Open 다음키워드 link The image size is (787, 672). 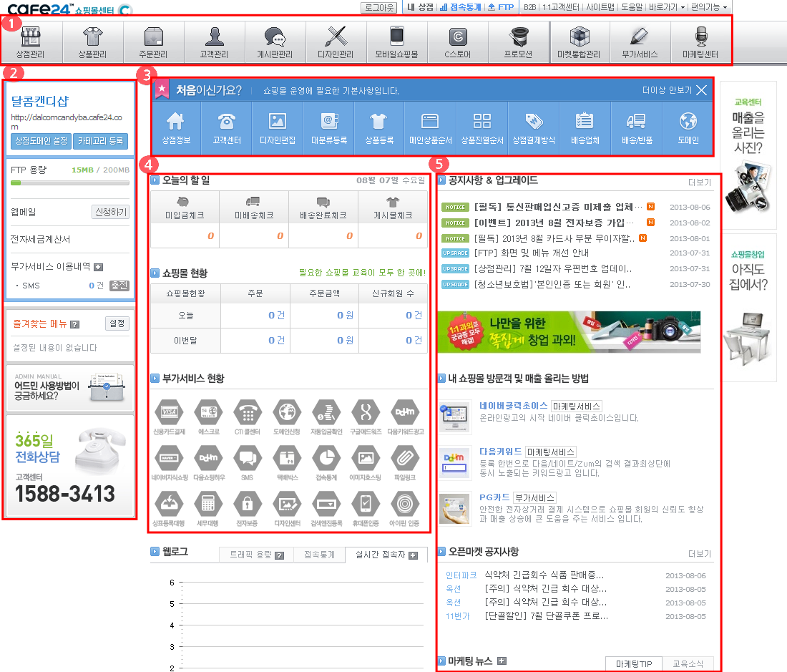click(500, 451)
